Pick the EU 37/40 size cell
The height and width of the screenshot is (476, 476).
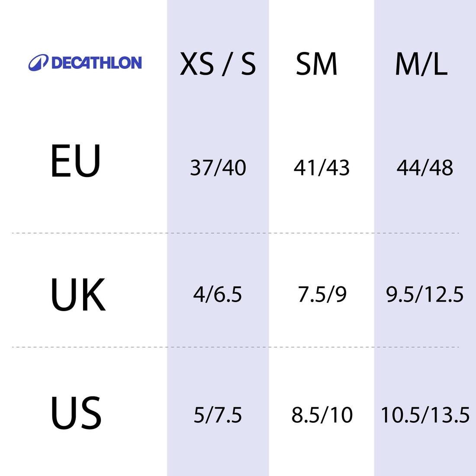click(218, 168)
